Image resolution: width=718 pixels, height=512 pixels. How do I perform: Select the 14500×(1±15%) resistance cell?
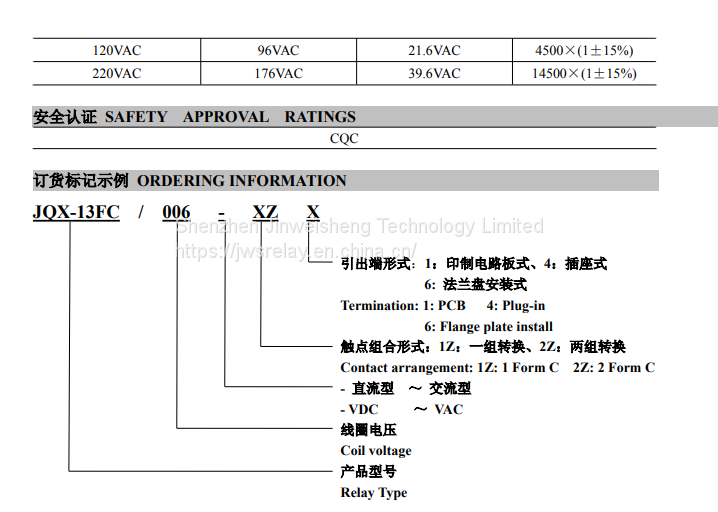tap(585, 73)
